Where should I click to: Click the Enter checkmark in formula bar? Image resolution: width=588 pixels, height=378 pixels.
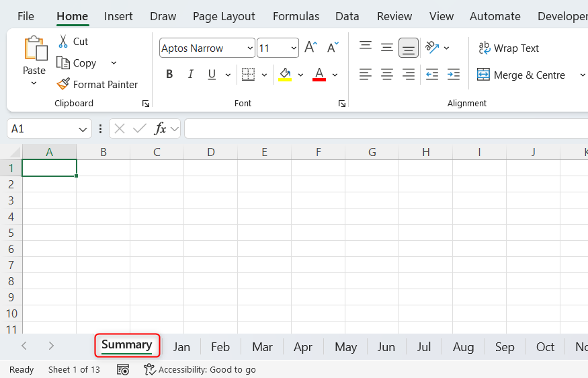click(x=140, y=128)
